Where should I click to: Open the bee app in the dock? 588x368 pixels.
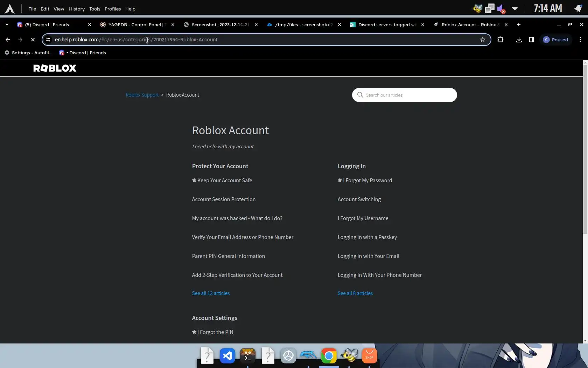349,356
